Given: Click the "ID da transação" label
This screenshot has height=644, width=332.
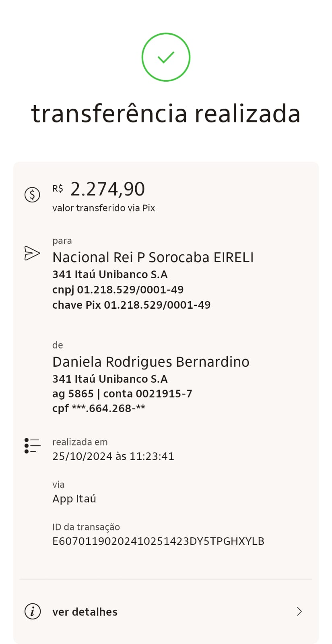Looking at the screenshot, I should (x=86, y=527).
